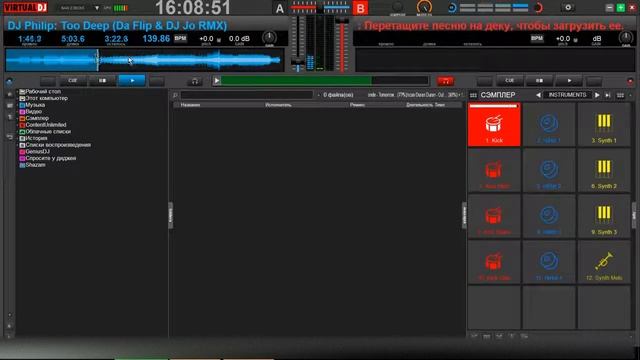The width and height of the screenshot is (640, 360).
Task: Toggle BPM button on deck A
Action: (180, 38)
